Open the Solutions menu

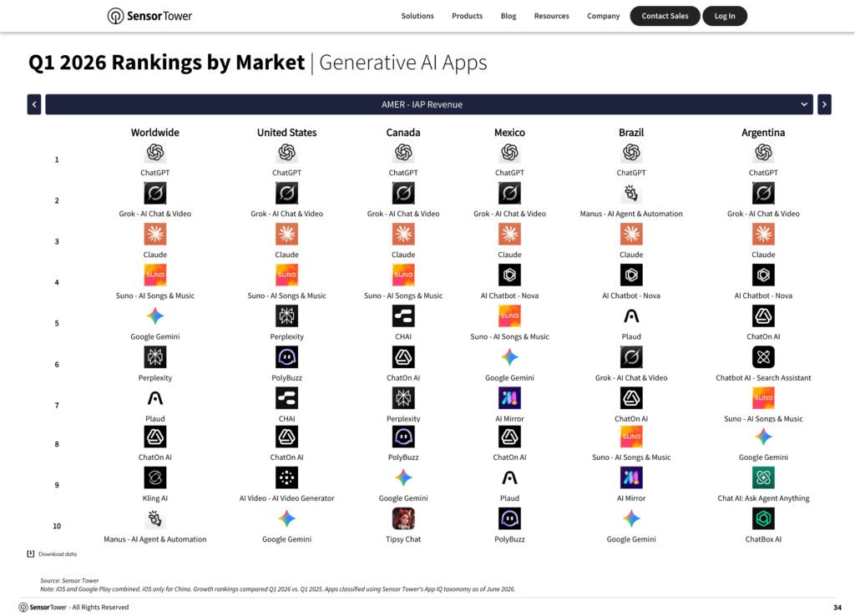417,16
